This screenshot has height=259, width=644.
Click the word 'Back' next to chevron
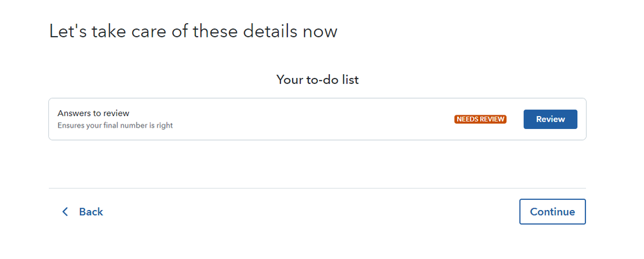pos(91,212)
